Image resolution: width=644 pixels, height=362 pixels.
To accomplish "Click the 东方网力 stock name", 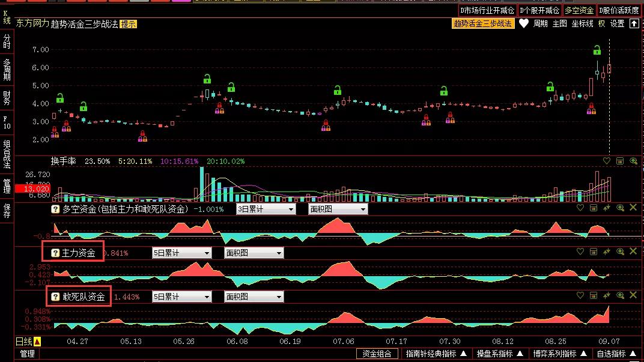I will [x=32, y=23].
